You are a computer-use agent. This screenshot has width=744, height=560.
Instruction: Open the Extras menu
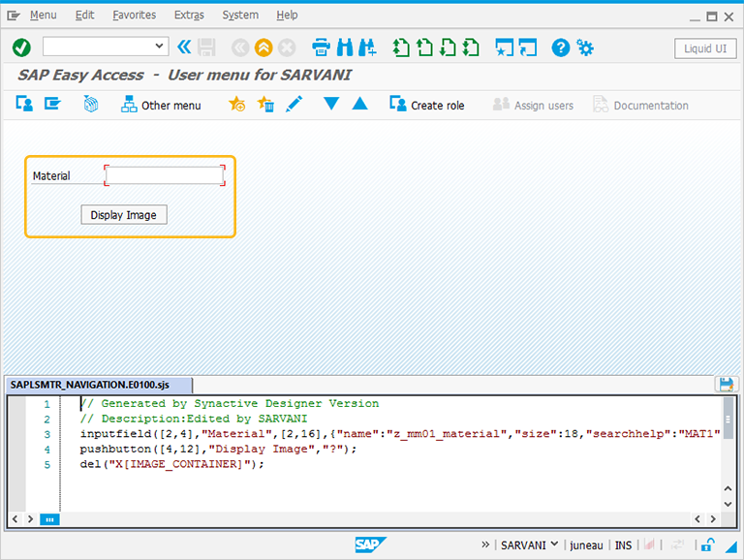pos(189,16)
